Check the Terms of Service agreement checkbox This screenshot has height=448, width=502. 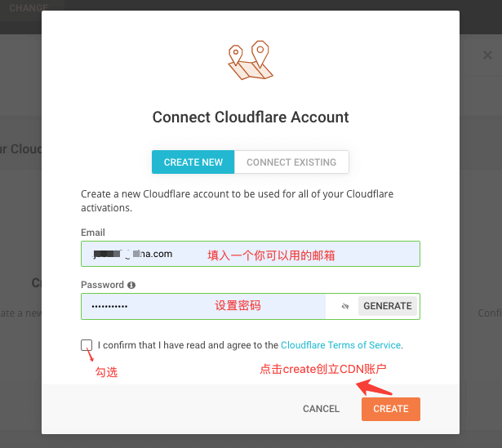click(x=87, y=345)
